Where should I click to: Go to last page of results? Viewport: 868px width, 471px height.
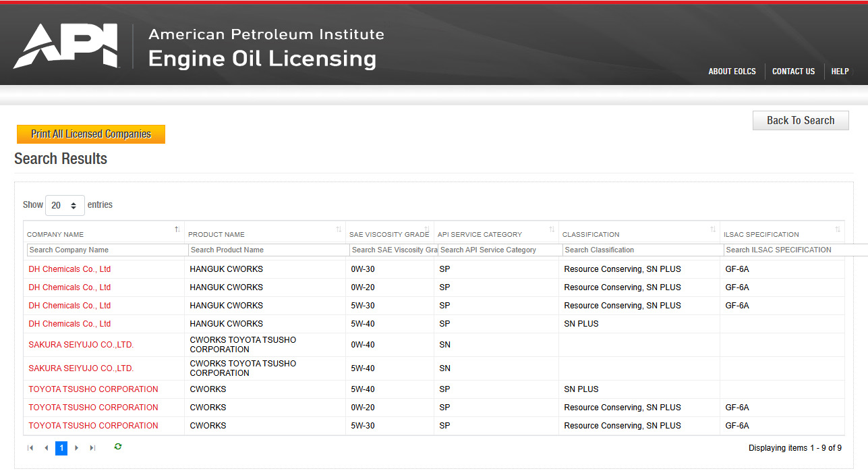click(x=92, y=448)
